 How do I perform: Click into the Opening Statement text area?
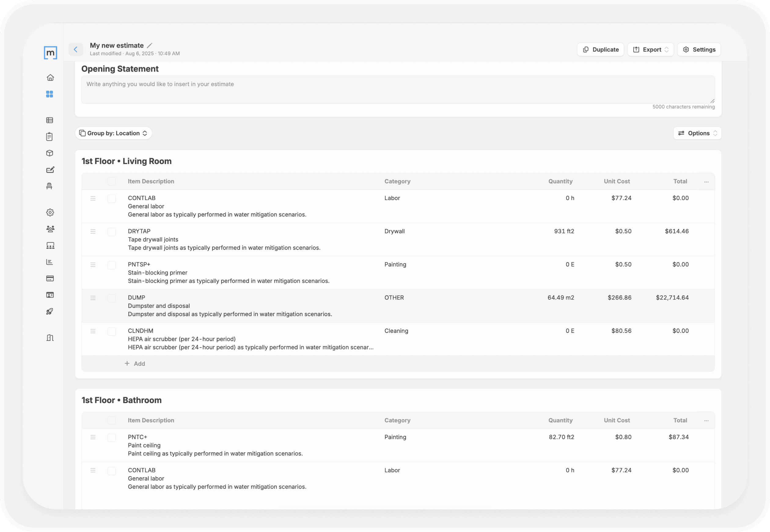pos(398,89)
